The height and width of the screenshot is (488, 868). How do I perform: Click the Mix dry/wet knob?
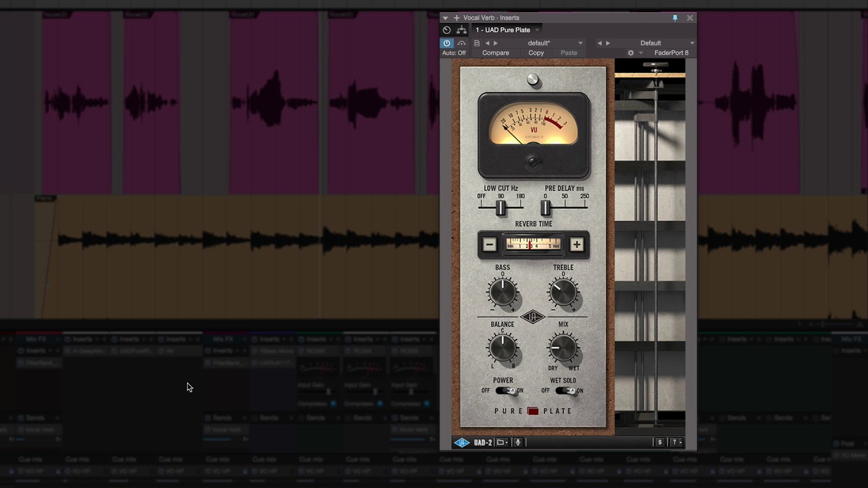563,348
